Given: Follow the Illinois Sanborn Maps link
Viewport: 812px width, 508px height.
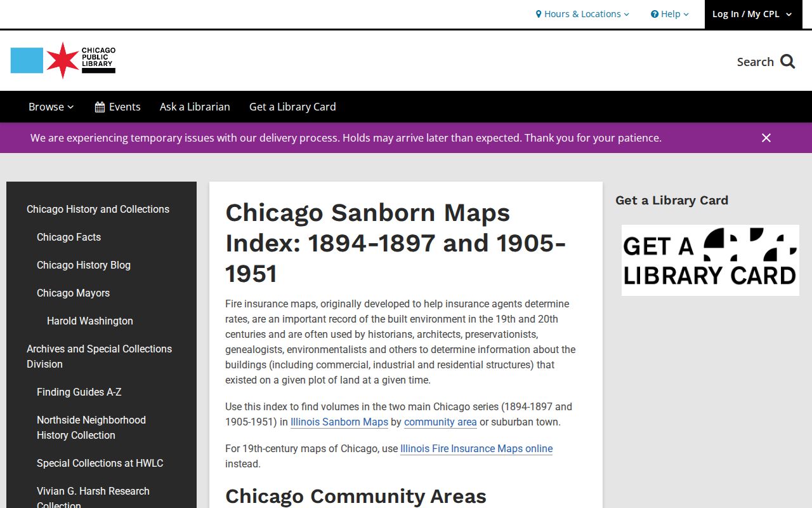Looking at the screenshot, I should click(339, 422).
